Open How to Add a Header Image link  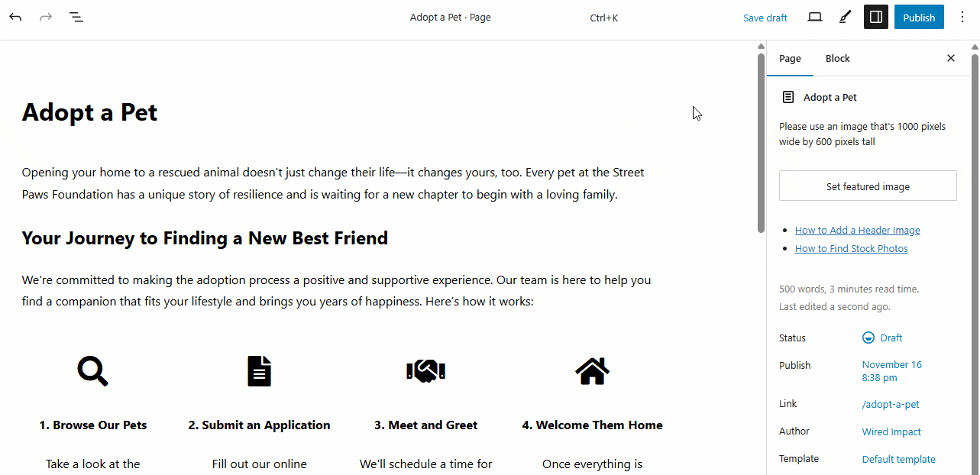857,230
